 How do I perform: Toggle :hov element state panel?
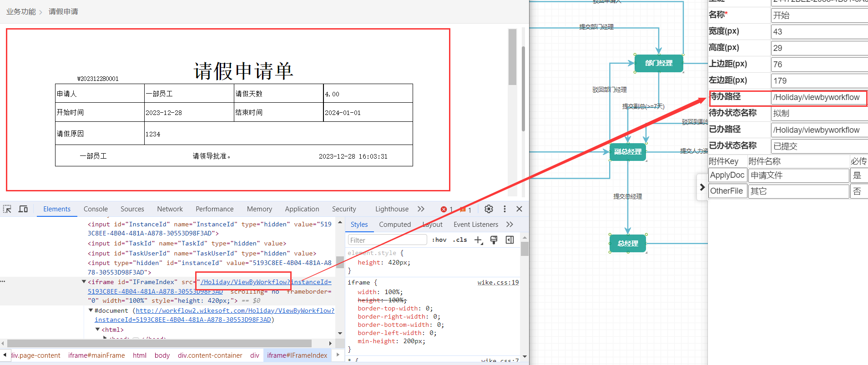439,240
